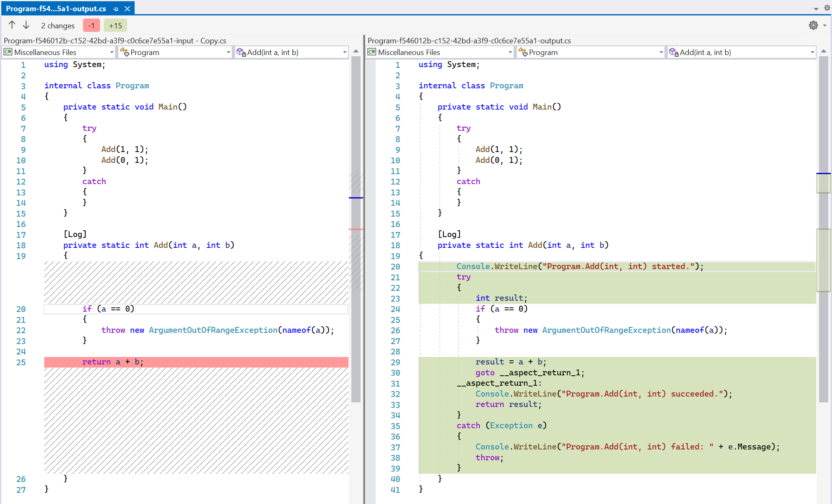Click the right file name output.cs header
Image resolution: width=832 pixels, height=504 pixels.
(x=469, y=40)
